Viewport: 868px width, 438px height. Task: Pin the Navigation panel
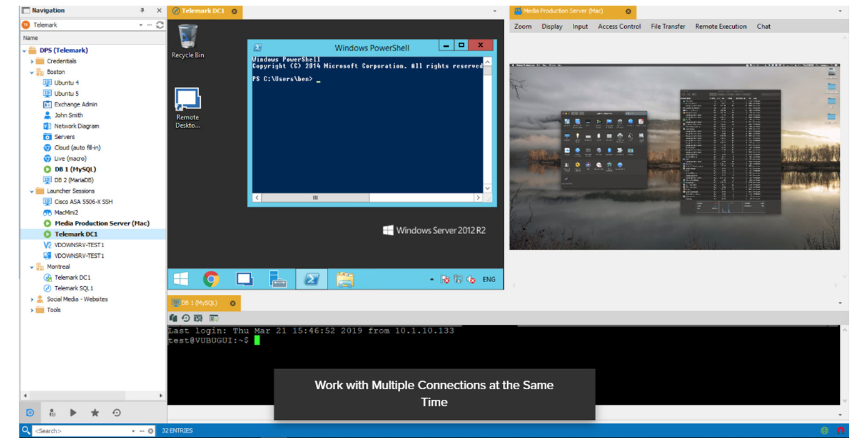[142, 11]
